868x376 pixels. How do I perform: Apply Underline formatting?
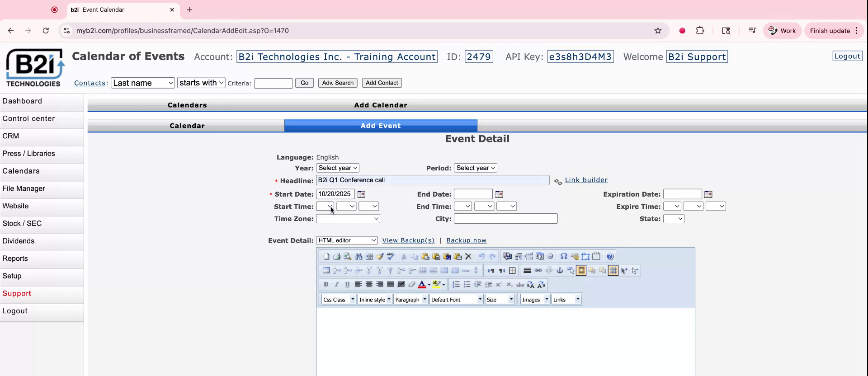(x=347, y=284)
